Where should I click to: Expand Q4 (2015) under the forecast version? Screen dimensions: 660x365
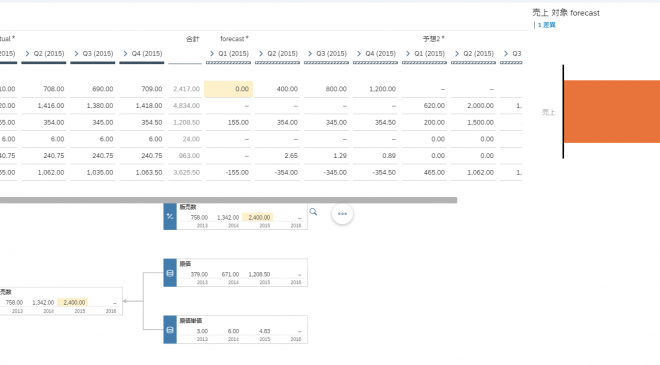point(359,53)
